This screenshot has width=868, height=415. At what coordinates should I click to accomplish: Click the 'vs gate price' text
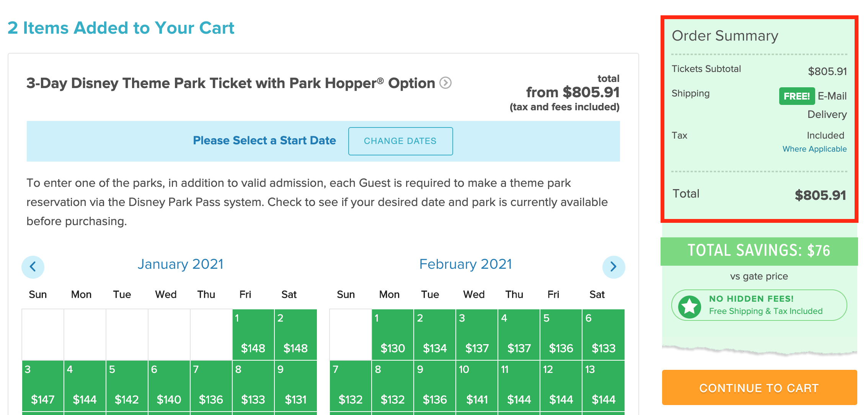point(759,276)
